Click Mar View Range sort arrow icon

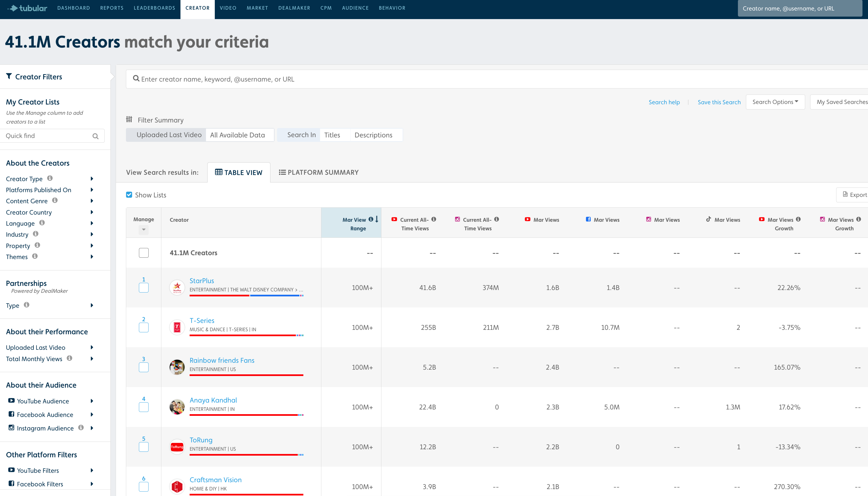coord(377,220)
